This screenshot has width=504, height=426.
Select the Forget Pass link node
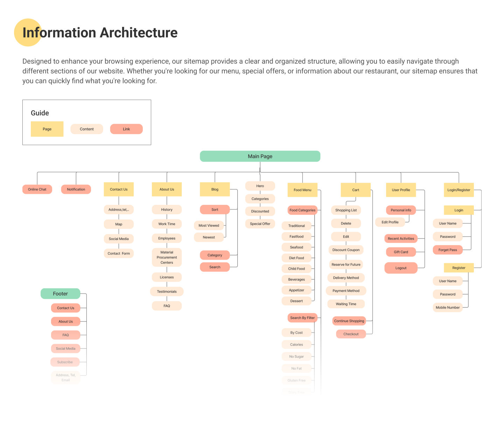click(448, 250)
